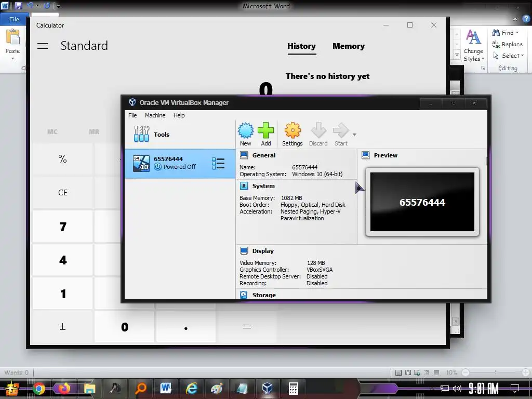Click the 4 key on Calculator
Viewport: 532px width, 399px height.
point(63,260)
